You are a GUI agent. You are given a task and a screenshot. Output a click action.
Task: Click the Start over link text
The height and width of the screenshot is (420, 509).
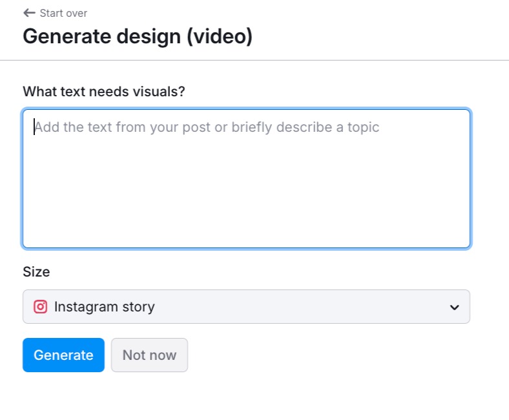(x=63, y=14)
